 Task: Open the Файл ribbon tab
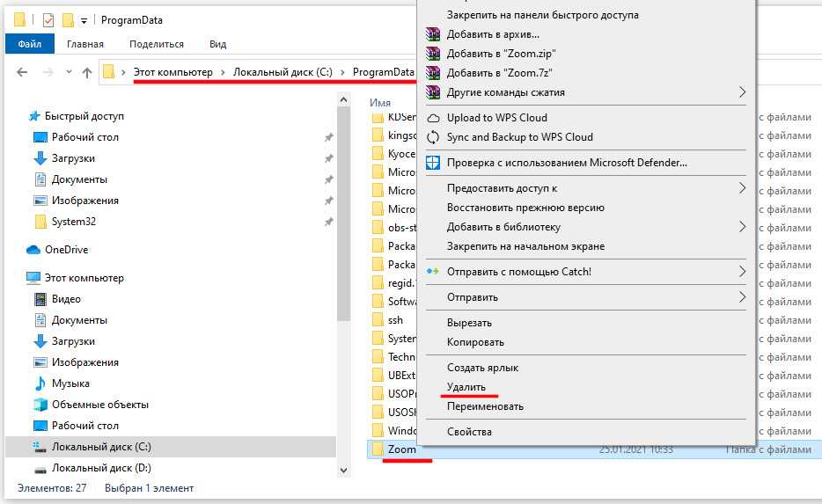29,44
